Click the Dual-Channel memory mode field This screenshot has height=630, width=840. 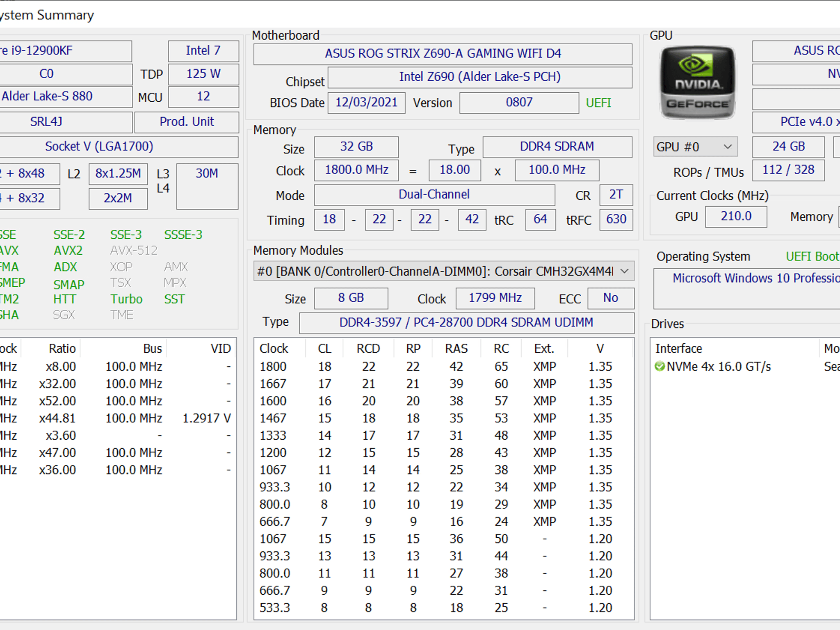pyautogui.click(x=434, y=194)
